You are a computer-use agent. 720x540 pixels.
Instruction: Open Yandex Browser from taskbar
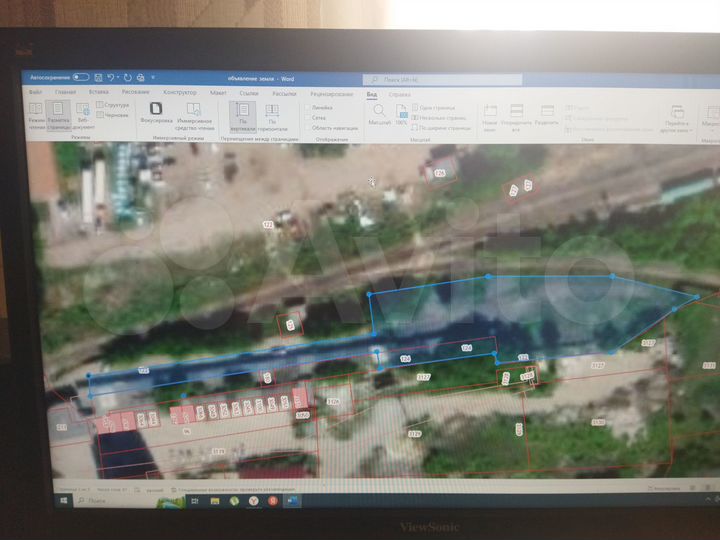[x=253, y=501]
